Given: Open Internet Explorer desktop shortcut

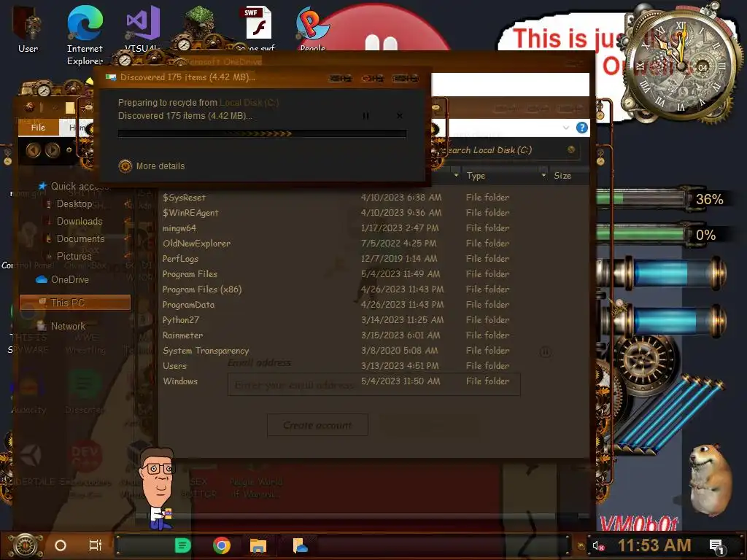Looking at the screenshot, I should coord(85,36).
